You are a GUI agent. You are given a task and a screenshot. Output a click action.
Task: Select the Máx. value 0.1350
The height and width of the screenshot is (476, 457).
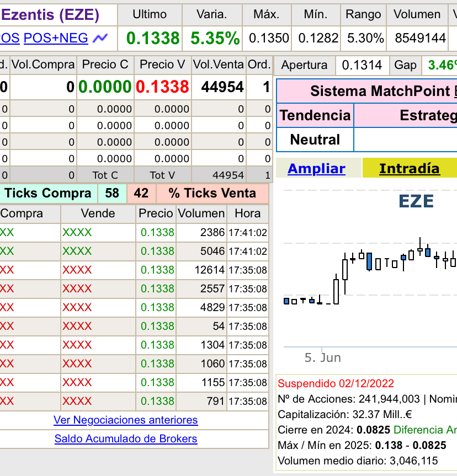point(269,38)
